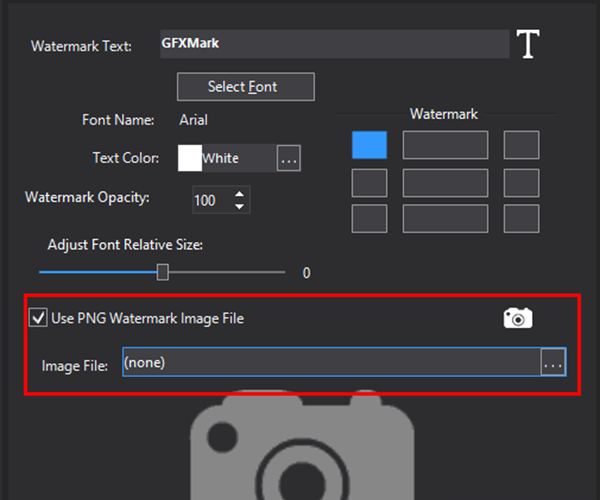Select top-left watermark position box
Screen dimensions: 600x500
tap(369, 145)
